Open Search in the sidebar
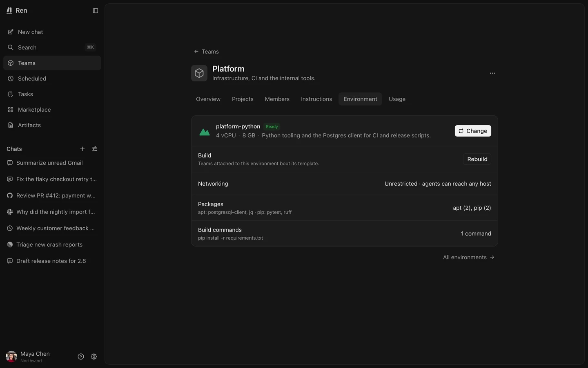The height and width of the screenshot is (368, 588). click(52, 47)
